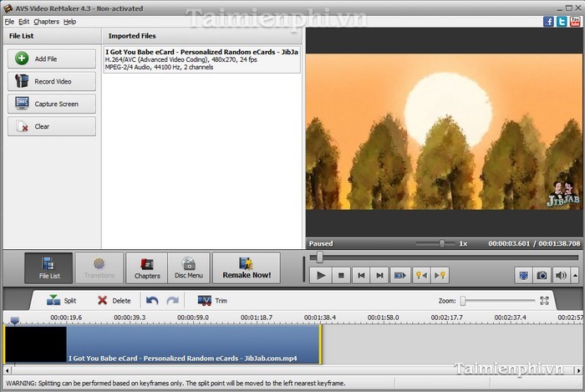Image resolution: width=585 pixels, height=392 pixels.
Task: Set the right marker
Action: tap(440, 275)
